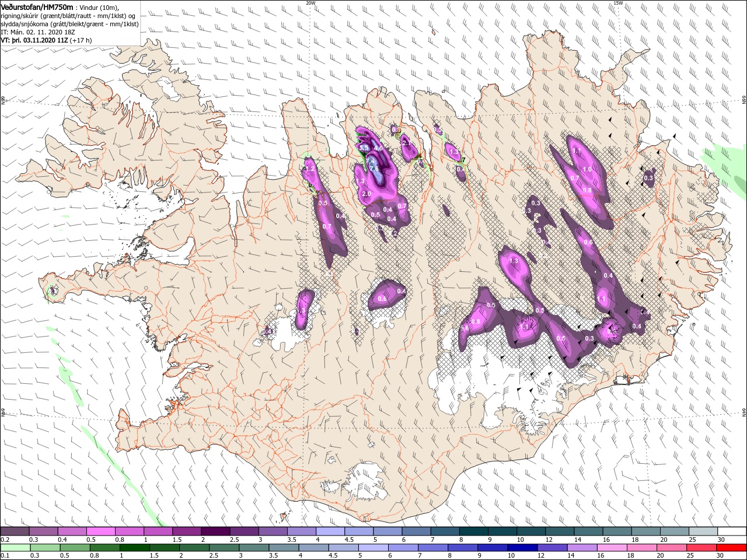Click the 'VT: þri. 03.11.2020 11Z' valid time
The width and height of the screenshot is (747, 560).
[x=34, y=40]
